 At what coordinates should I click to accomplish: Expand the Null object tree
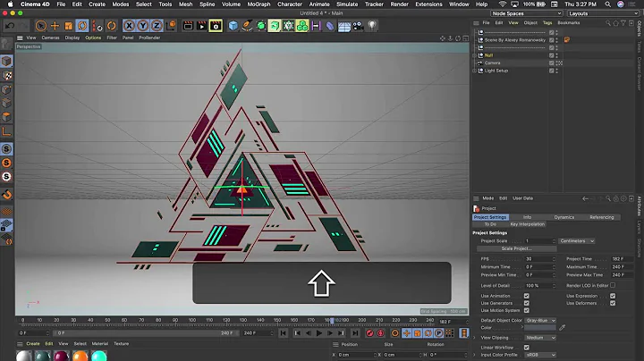[475, 55]
